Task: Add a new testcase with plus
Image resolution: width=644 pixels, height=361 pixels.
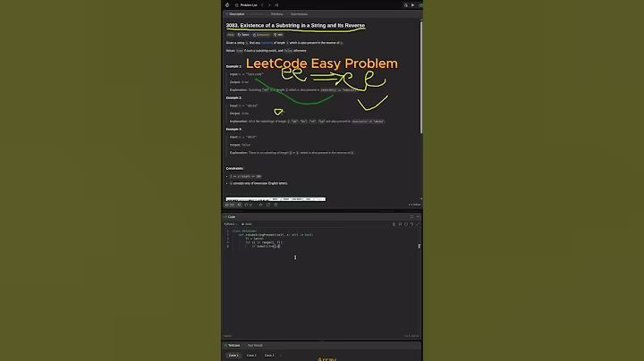Action: (x=281, y=356)
